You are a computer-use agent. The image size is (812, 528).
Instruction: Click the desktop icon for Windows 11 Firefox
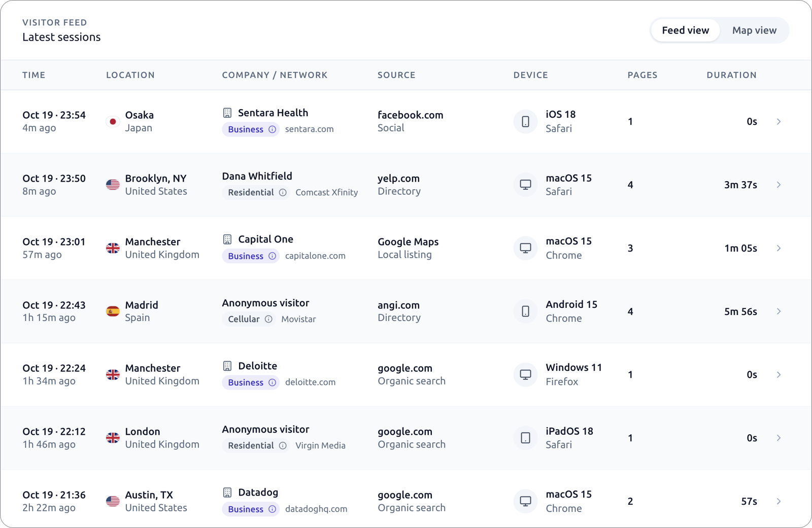coord(526,375)
